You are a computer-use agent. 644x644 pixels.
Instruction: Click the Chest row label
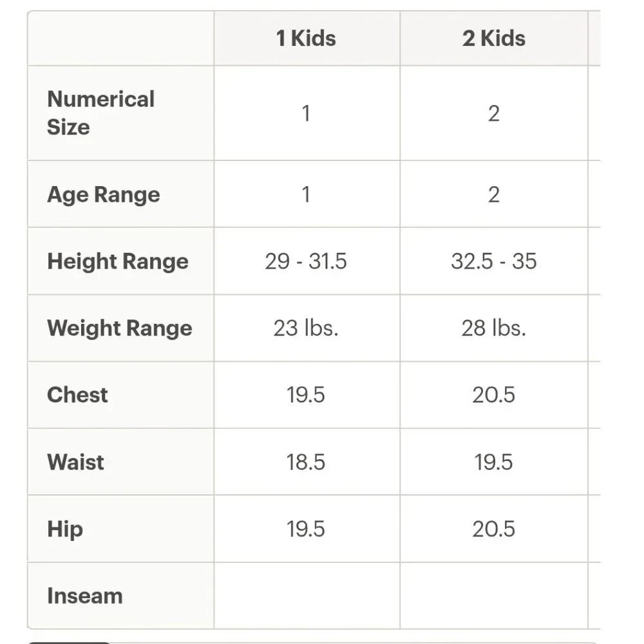(77, 395)
